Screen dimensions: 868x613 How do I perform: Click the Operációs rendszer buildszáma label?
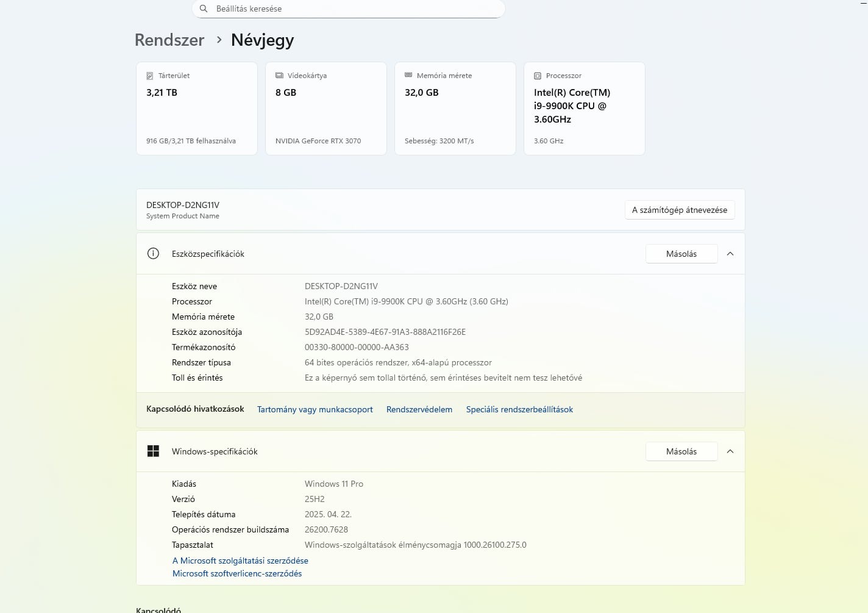(x=230, y=529)
